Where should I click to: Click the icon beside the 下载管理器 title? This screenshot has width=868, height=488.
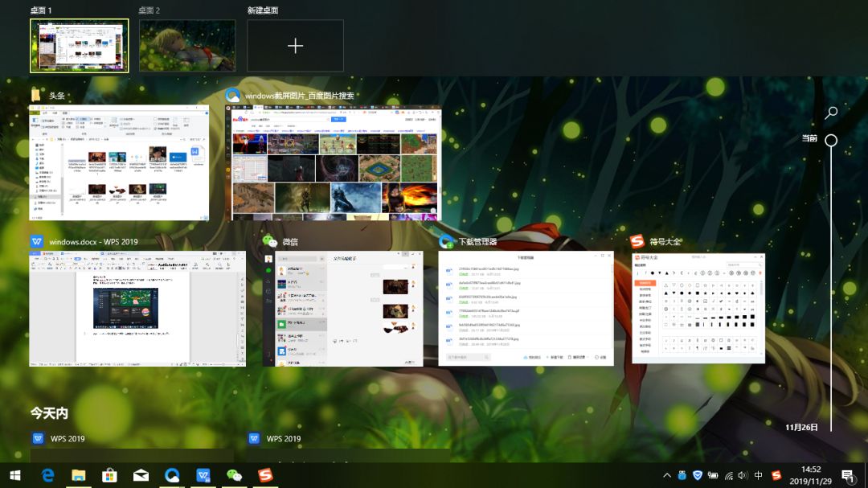tap(446, 241)
